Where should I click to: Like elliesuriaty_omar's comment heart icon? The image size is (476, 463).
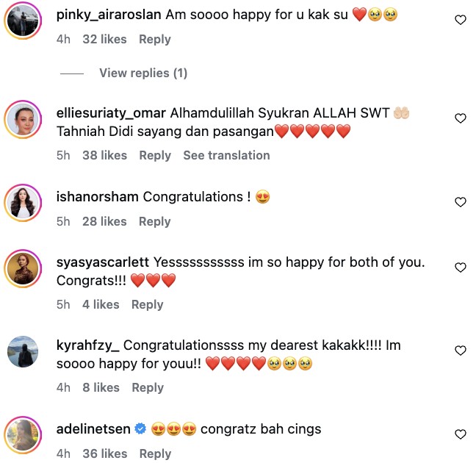pos(461,118)
